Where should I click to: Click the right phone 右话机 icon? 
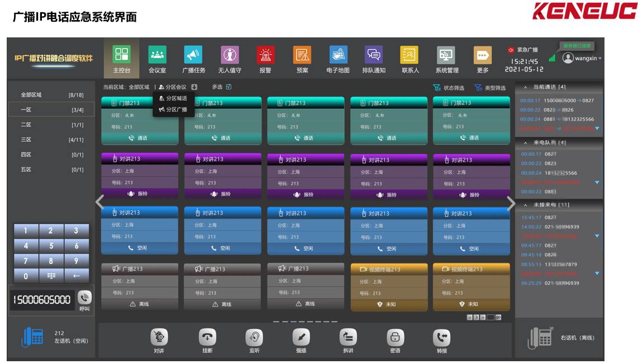coord(540,338)
